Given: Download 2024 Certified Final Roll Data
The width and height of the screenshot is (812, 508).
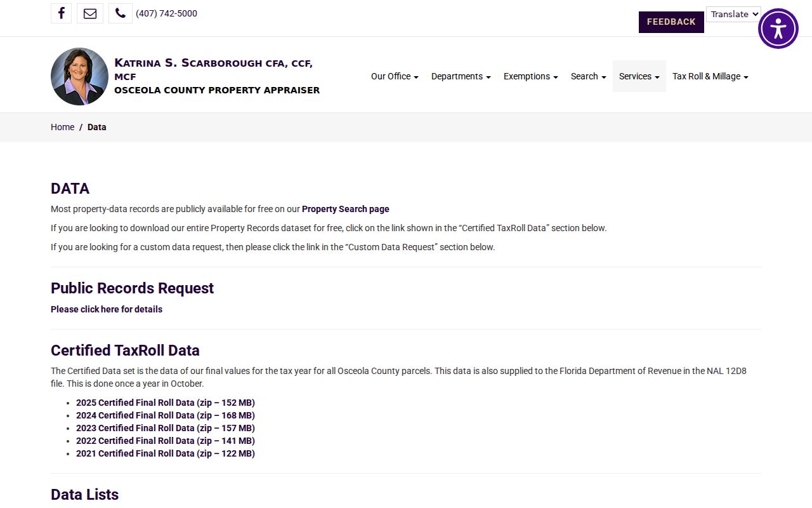Looking at the screenshot, I should point(166,415).
